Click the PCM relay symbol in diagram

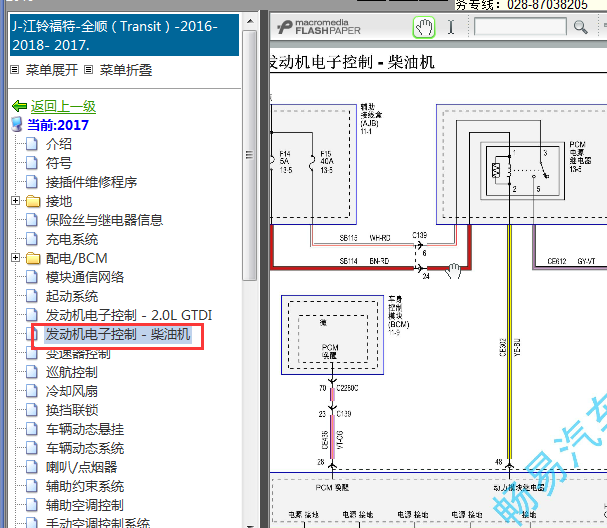[x=522, y=171]
